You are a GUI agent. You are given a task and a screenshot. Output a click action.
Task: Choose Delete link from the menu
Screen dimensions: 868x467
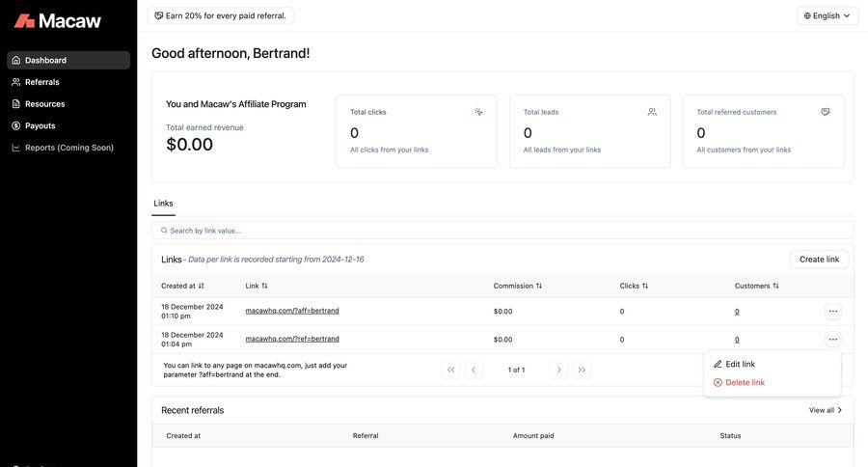773,382
